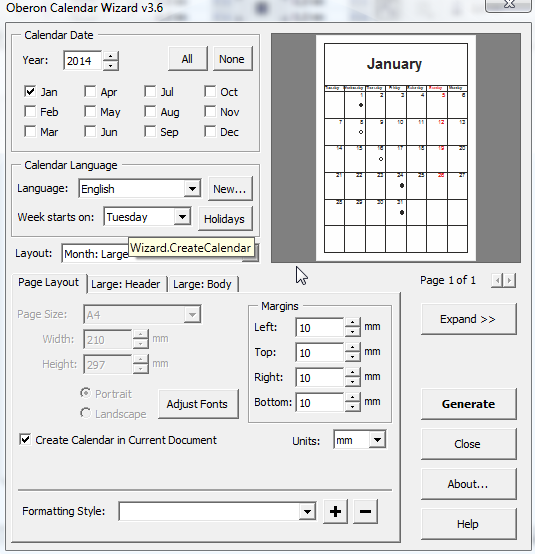Click the Help button

pyautogui.click(x=468, y=524)
